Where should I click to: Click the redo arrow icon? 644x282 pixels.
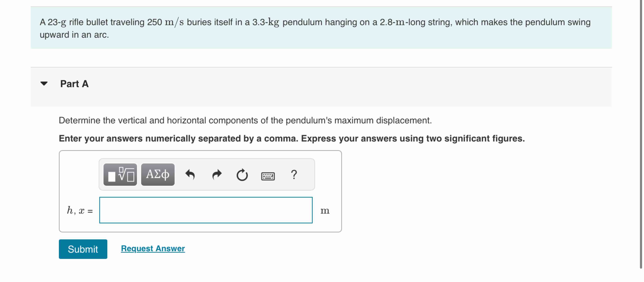pos(217,175)
